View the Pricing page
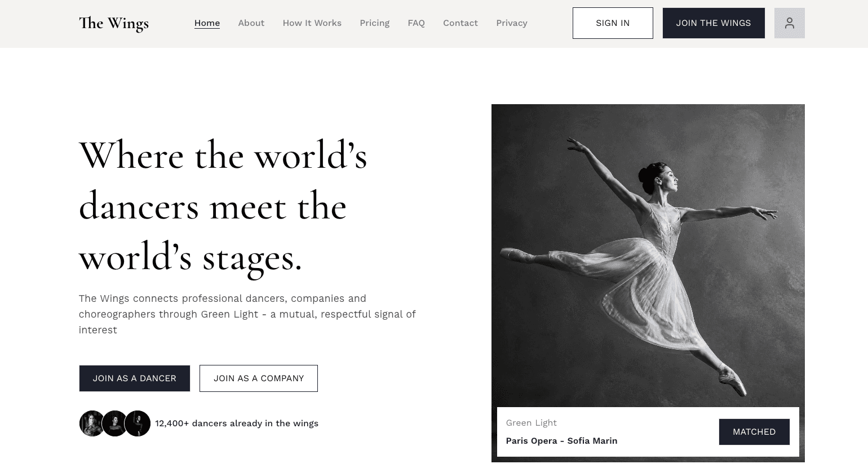Viewport: 868px width, 464px height. 374,23
